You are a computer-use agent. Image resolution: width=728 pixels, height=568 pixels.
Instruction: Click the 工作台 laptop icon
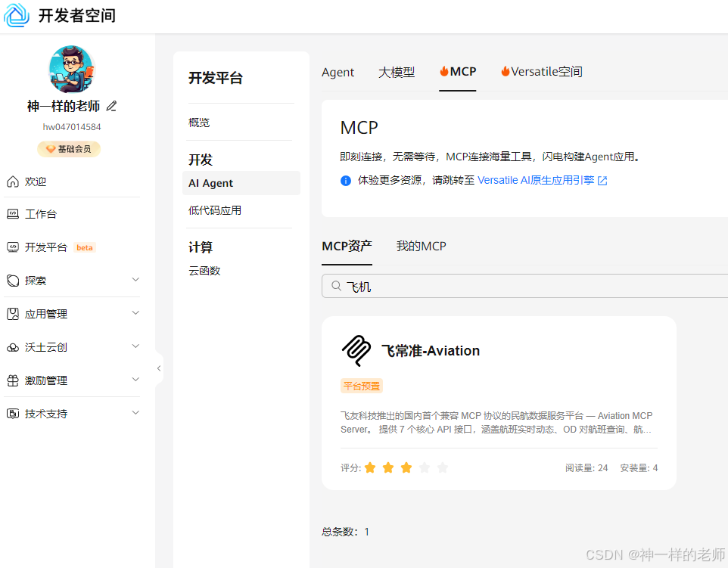click(x=13, y=214)
